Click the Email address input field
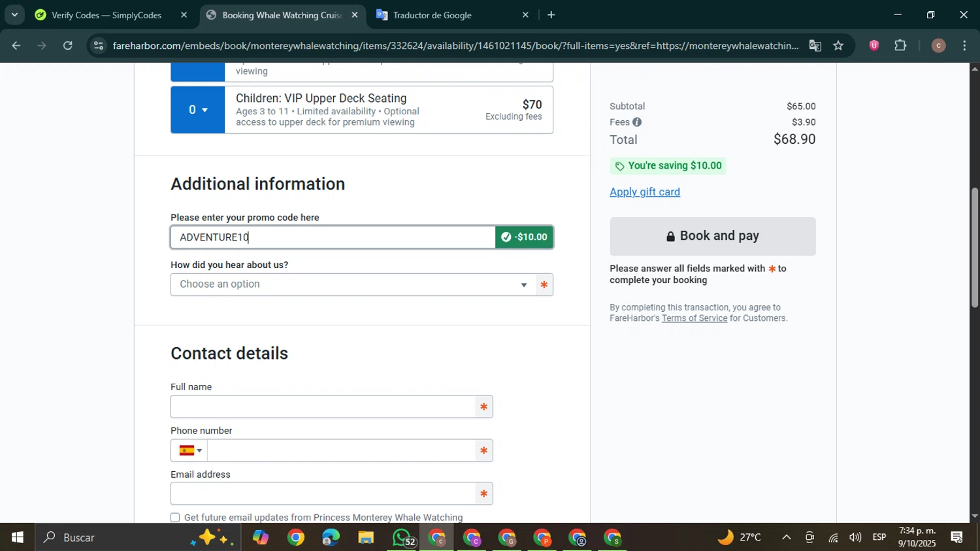The image size is (980, 551). (x=331, y=494)
